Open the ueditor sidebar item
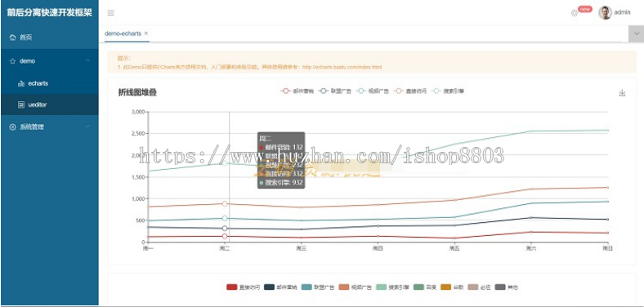 coord(49,105)
